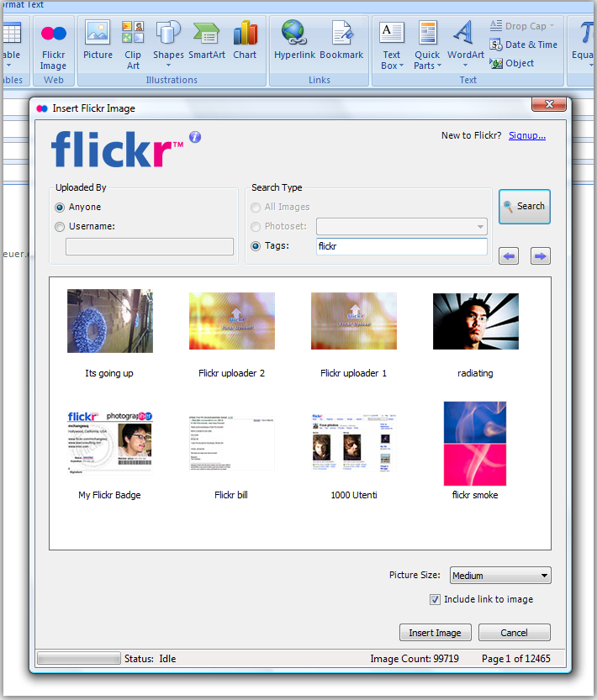Open the Flickr Image ribbon tool

click(53, 45)
